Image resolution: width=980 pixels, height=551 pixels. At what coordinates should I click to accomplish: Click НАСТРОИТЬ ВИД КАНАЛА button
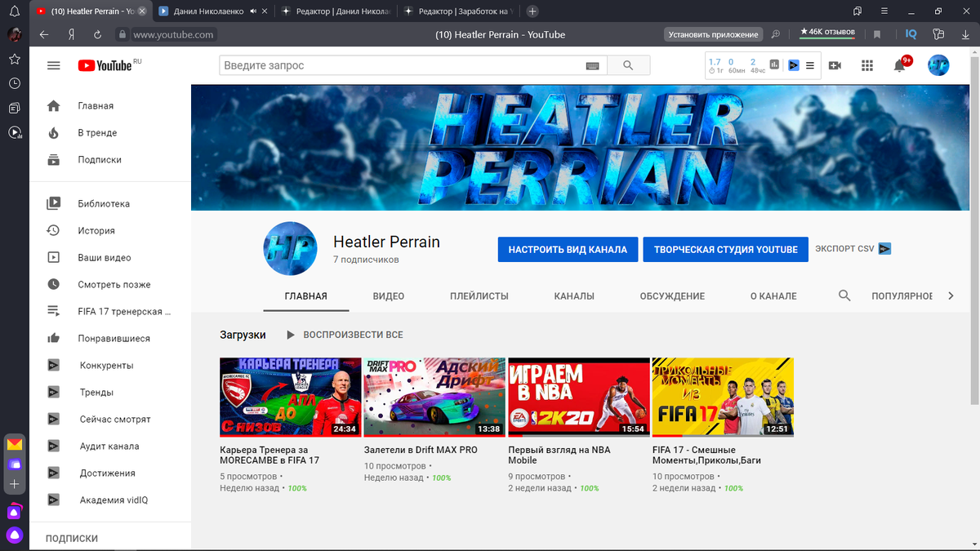pyautogui.click(x=568, y=249)
